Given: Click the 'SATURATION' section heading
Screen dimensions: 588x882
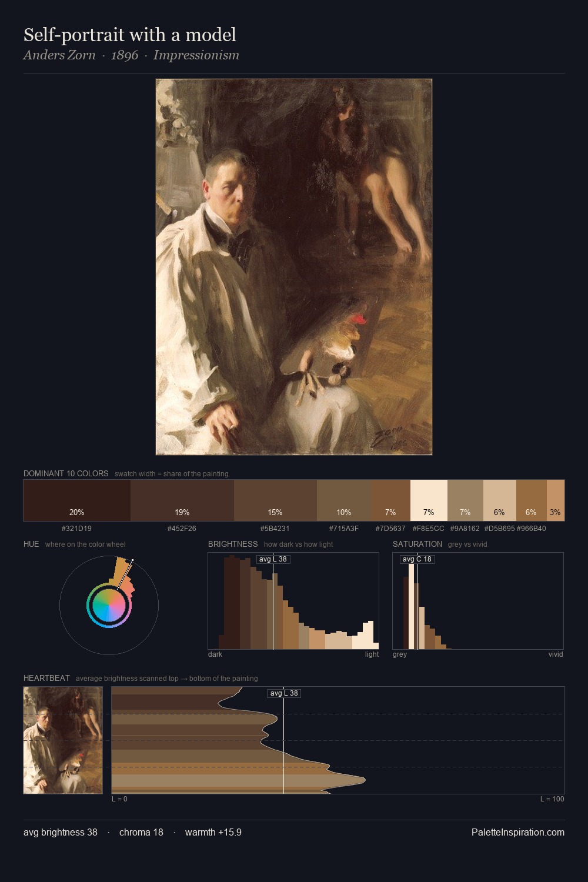Looking at the screenshot, I should point(417,544).
